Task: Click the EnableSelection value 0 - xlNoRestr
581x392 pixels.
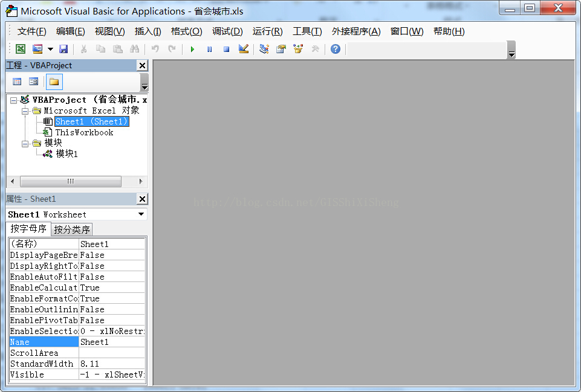Action: (112, 331)
